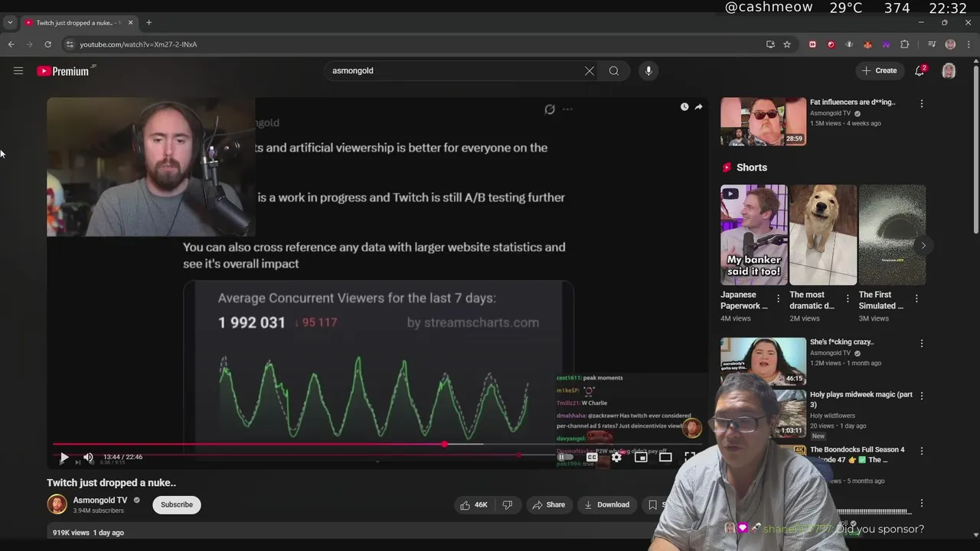Open 'Holy plays midweek magic (part 3)' video

pyautogui.click(x=861, y=399)
